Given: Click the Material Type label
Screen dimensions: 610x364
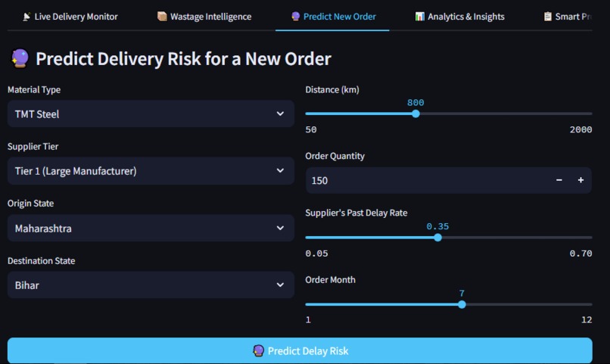Looking at the screenshot, I should click(x=34, y=89).
